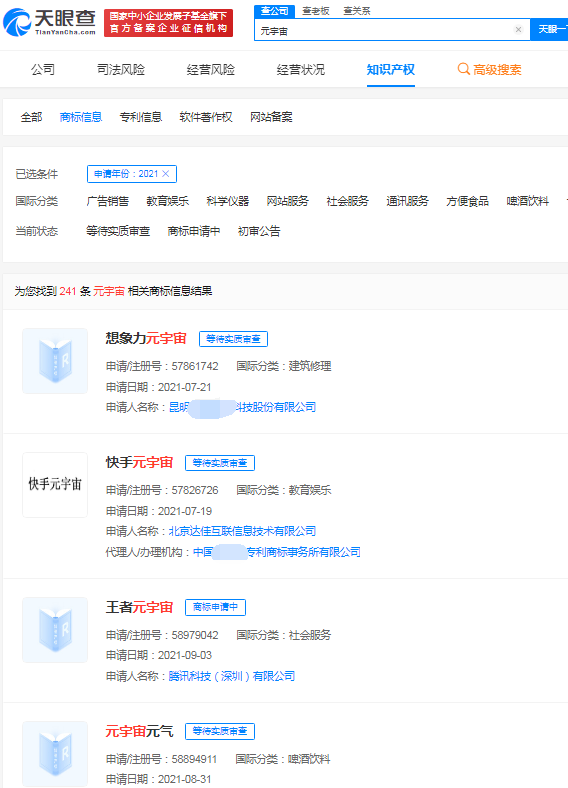The image size is (568, 788).
Task: Filter by 方便食品 classification
Action: tap(467, 202)
